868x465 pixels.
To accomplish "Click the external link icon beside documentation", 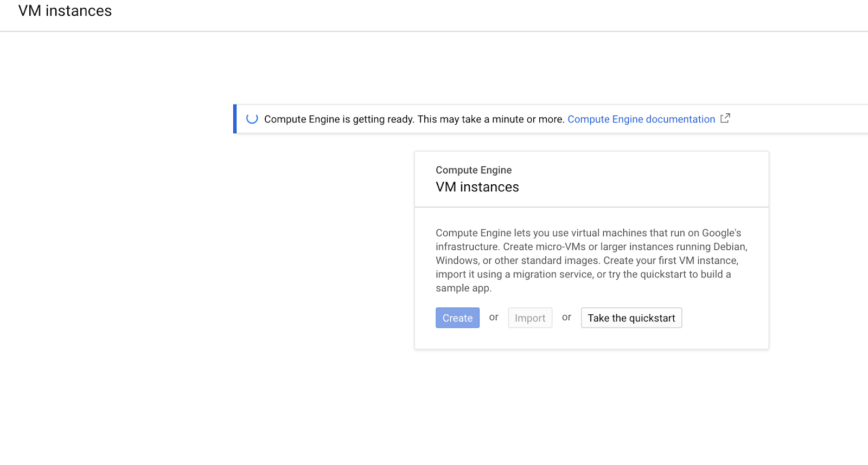I will [x=725, y=118].
